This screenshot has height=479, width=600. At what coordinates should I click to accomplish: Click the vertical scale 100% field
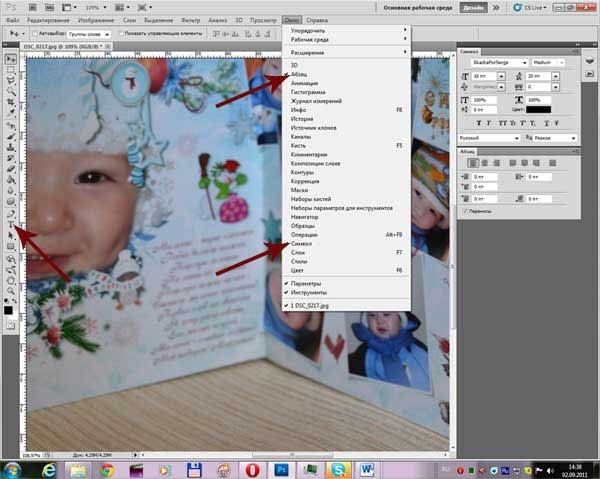(485, 100)
